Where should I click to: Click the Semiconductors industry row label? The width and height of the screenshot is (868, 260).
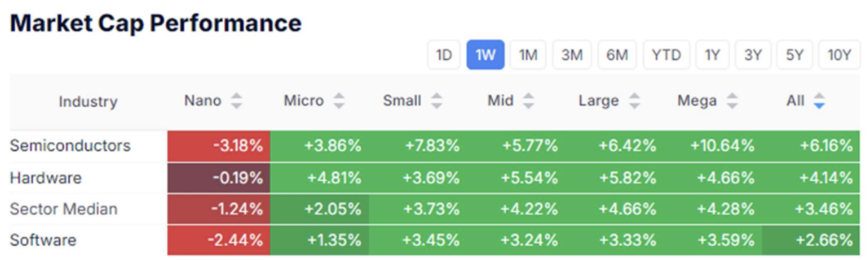pos(70,146)
